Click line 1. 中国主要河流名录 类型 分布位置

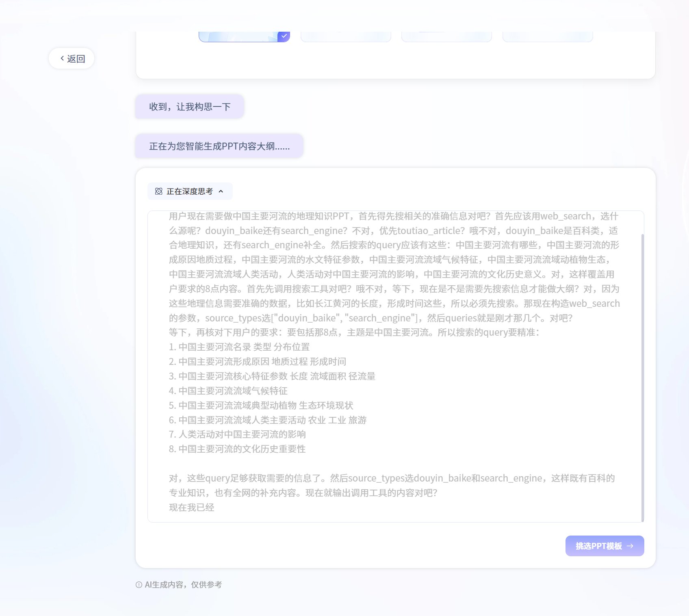239,347
